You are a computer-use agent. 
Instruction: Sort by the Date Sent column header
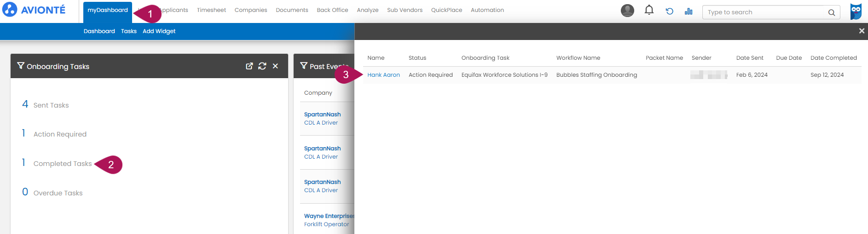coord(750,58)
